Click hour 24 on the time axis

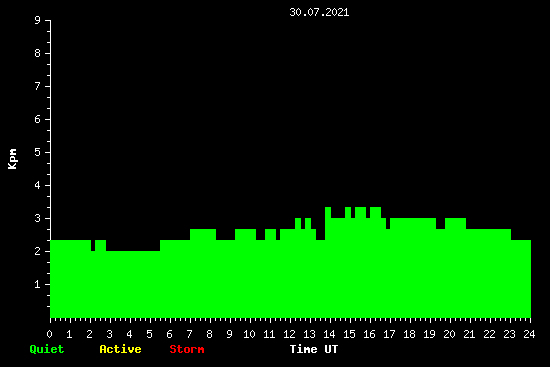click(x=529, y=334)
